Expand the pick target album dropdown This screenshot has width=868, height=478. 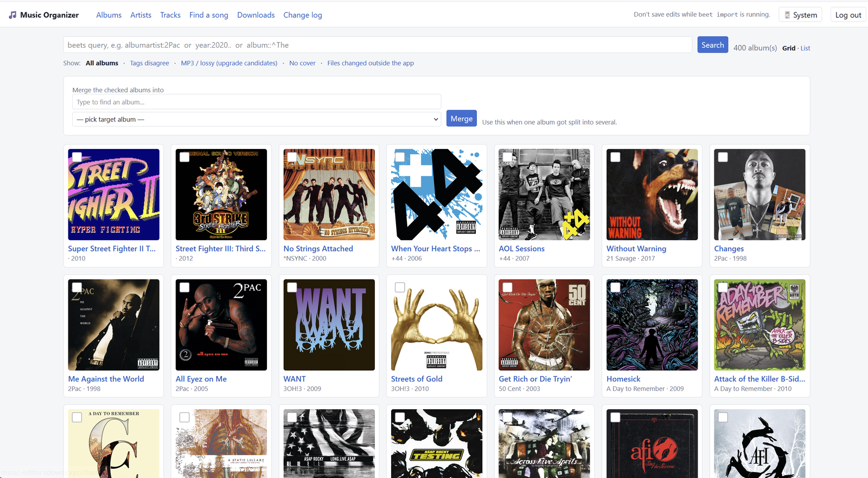[x=257, y=119]
